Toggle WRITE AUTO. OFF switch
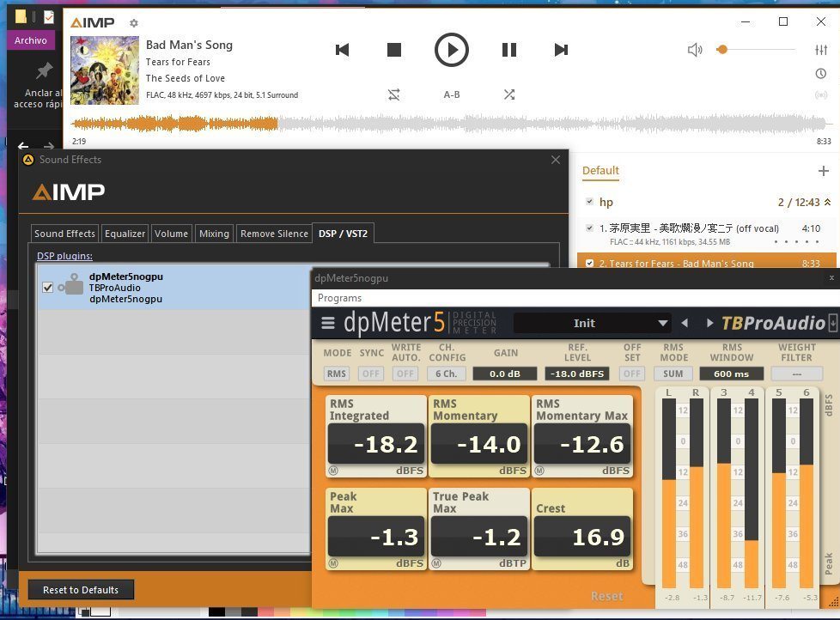The width and height of the screenshot is (840, 620). (405, 374)
